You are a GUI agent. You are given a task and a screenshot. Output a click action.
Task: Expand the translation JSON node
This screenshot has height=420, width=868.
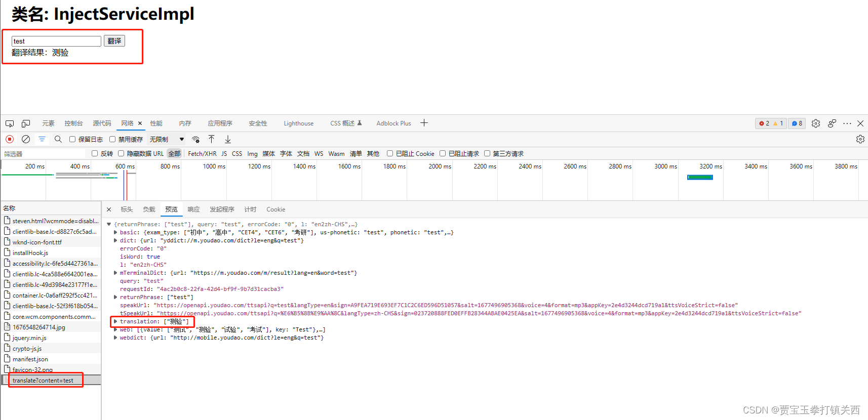[x=115, y=321]
